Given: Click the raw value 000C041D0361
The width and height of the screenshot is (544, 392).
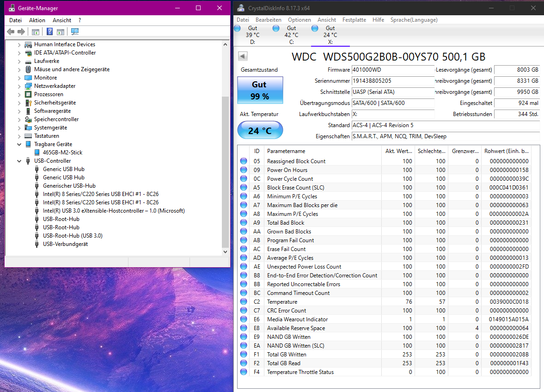Looking at the screenshot, I should 508,188.
